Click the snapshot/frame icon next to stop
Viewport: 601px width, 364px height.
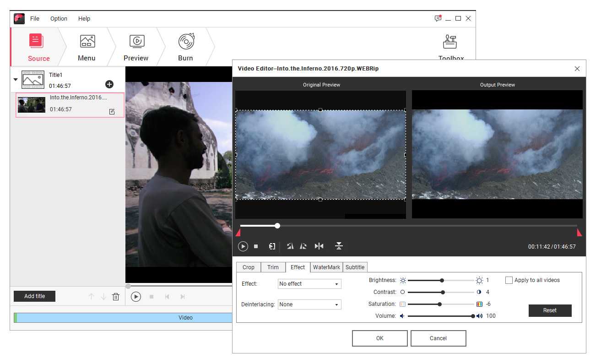tap(272, 246)
